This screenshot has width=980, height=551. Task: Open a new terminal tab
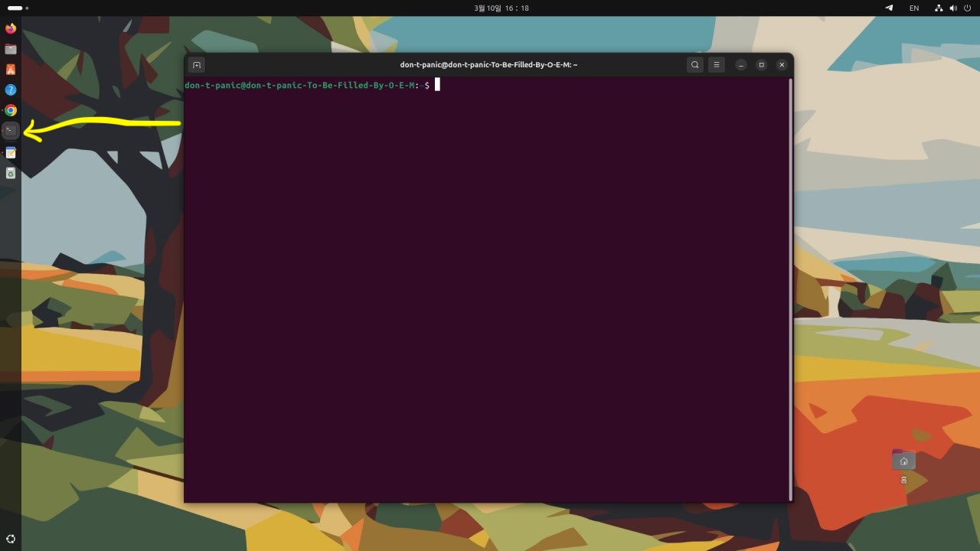197,65
